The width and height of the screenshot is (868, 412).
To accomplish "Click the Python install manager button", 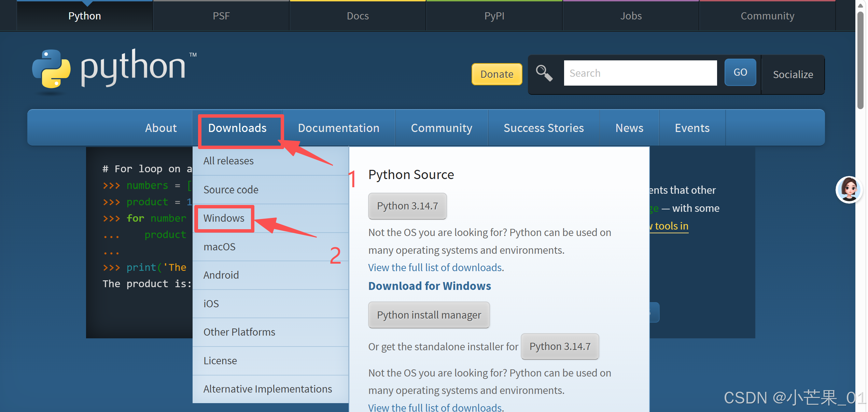I will point(429,315).
